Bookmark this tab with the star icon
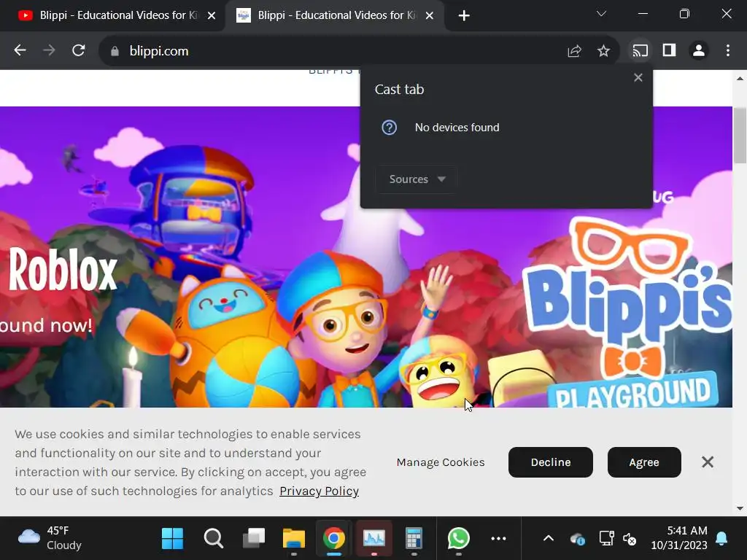Screen dimensions: 747x560 [x=603, y=51]
